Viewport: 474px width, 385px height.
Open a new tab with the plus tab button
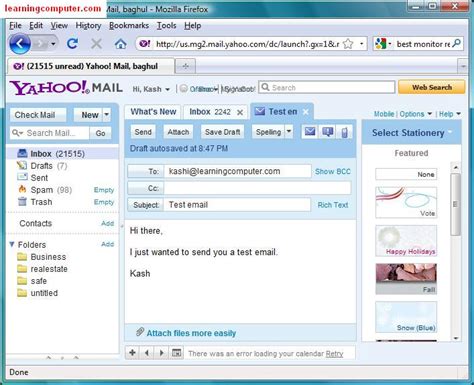tap(185, 66)
